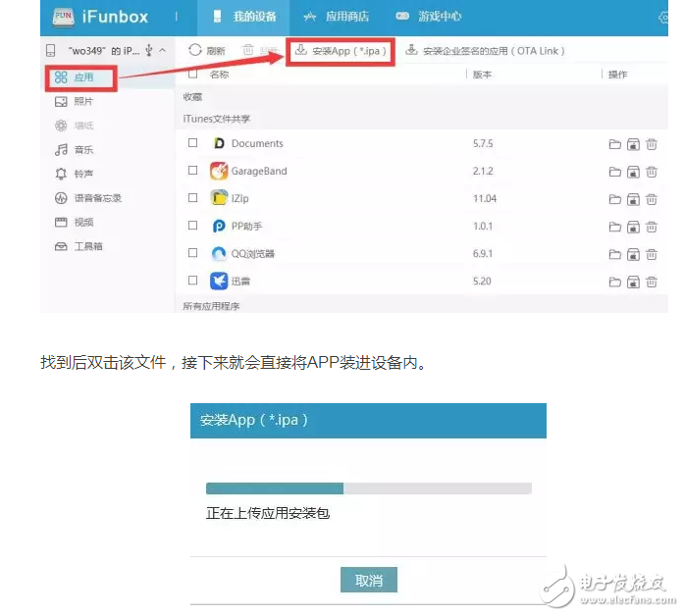Delete PP助手 using its trash icon

[652, 227]
